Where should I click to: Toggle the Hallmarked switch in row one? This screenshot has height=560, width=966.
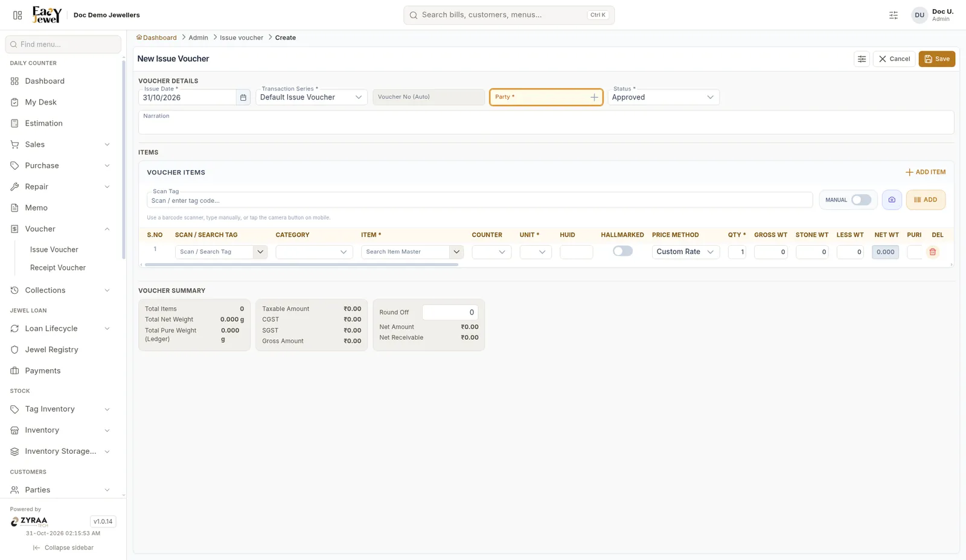pyautogui.click(x=622, y=251)
